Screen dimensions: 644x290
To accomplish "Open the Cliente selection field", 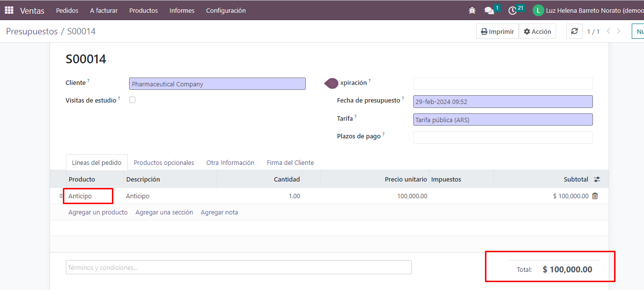I will click(217, 84).
